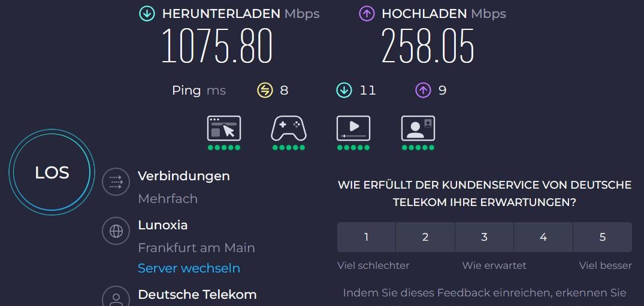Open the web browsing rating icon
This screenshot has width=644, height=306.
[x=224, y=128]
